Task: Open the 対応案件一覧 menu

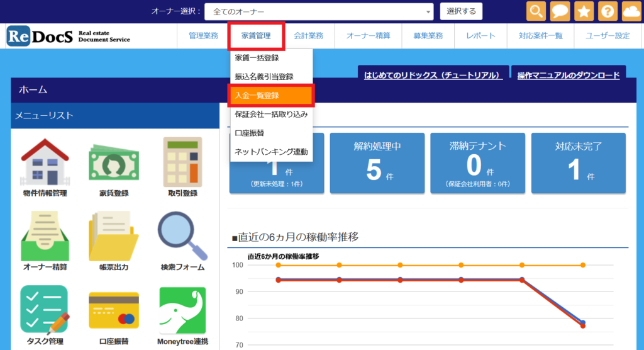Action: [x=540, y=36]
